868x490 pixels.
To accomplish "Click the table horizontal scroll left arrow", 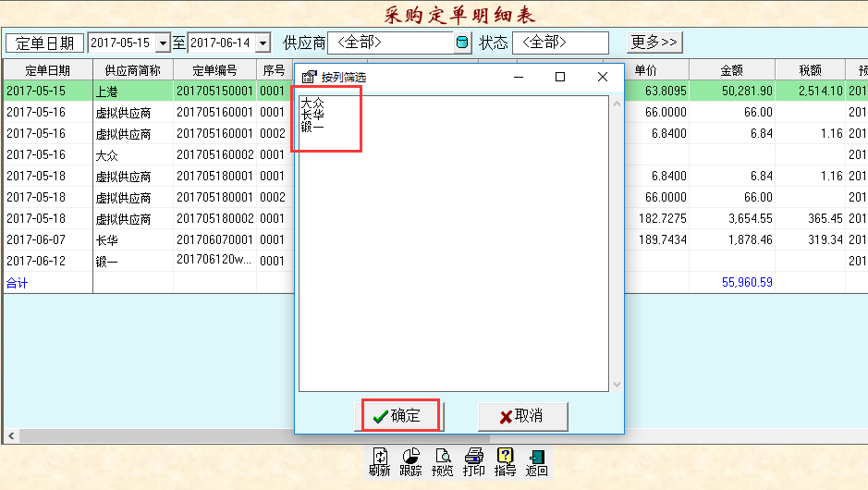I will click(x=11, y=436).
